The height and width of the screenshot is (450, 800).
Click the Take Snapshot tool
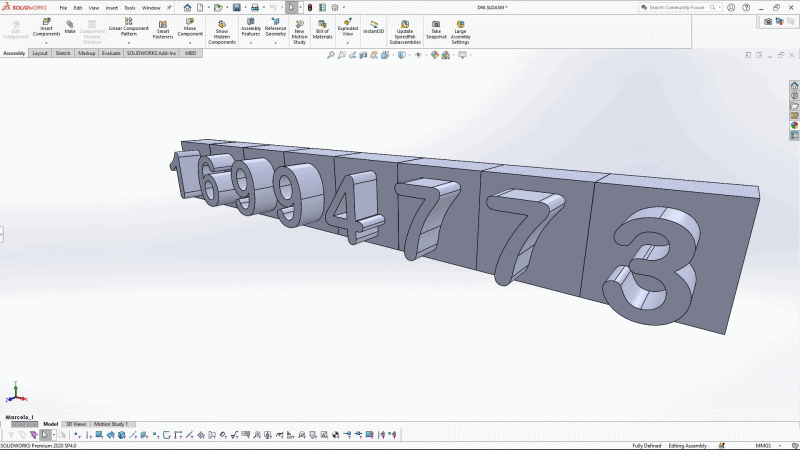coord(436,30)
